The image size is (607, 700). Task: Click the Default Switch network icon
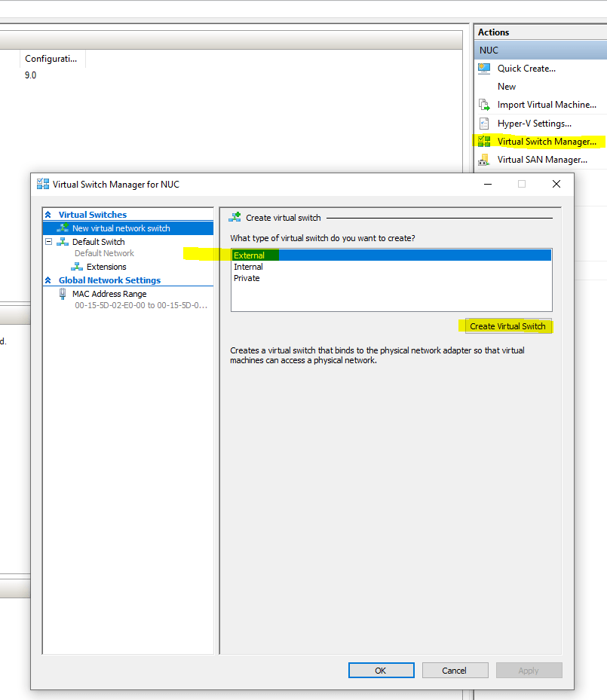pos(63,242)
